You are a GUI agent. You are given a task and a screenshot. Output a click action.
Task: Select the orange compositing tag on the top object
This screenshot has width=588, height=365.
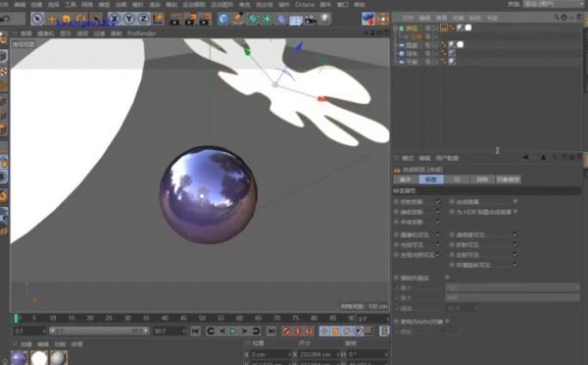[444, 27]
